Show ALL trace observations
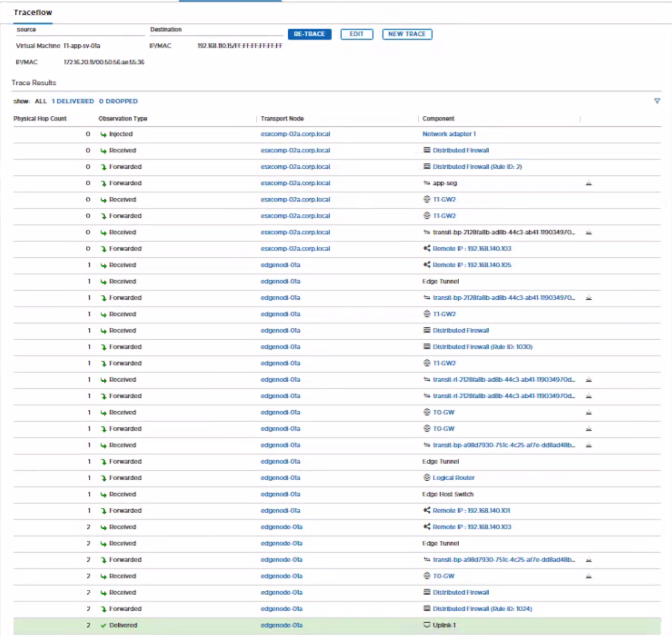 coord(40,101)
